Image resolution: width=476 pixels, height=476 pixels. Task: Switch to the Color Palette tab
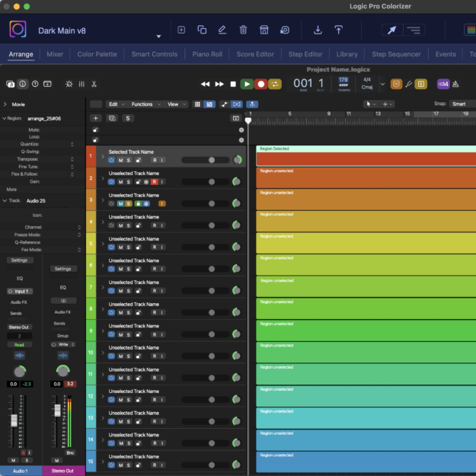97,54
